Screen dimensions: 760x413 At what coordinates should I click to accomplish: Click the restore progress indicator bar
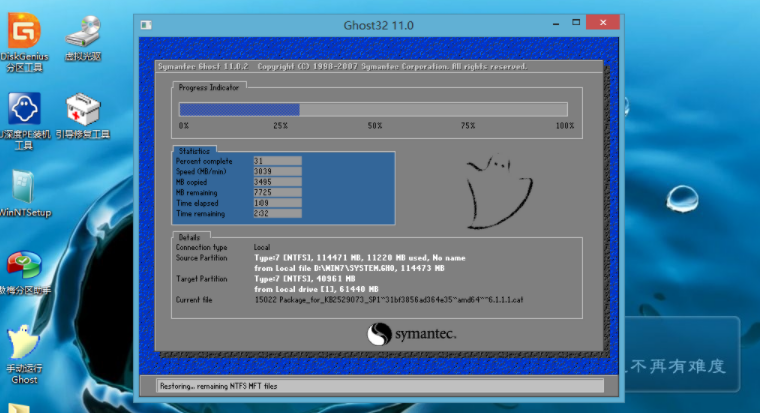(372, 110)
